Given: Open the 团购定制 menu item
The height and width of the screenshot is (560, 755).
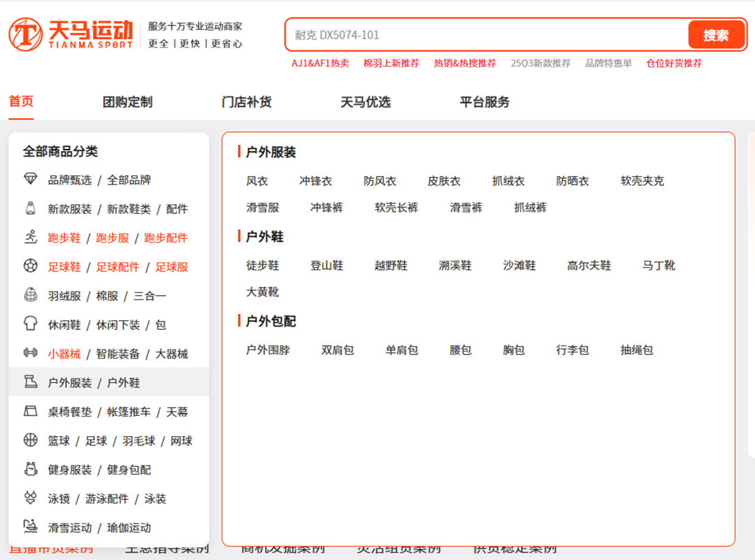Looking at the screenshot, I should (x=127, y=101).
